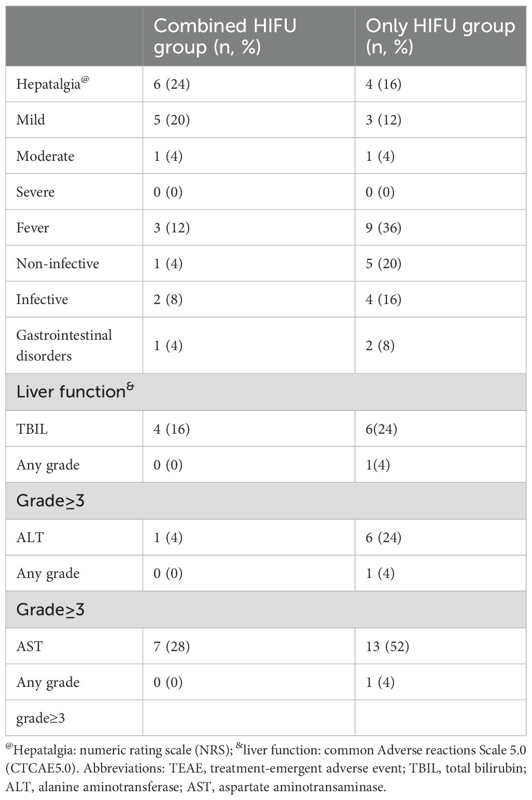Image resolution: width=532 pixels, height=800 pixels.
Task: Click the "Only HIFU group (n, %)" column header
Action: click(440, 36)
